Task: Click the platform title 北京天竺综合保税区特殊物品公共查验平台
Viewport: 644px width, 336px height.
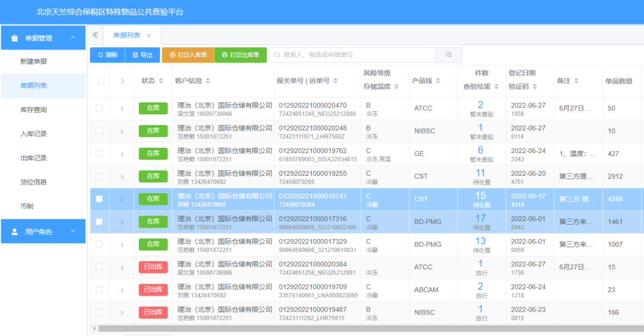Action: click(110, 12)
